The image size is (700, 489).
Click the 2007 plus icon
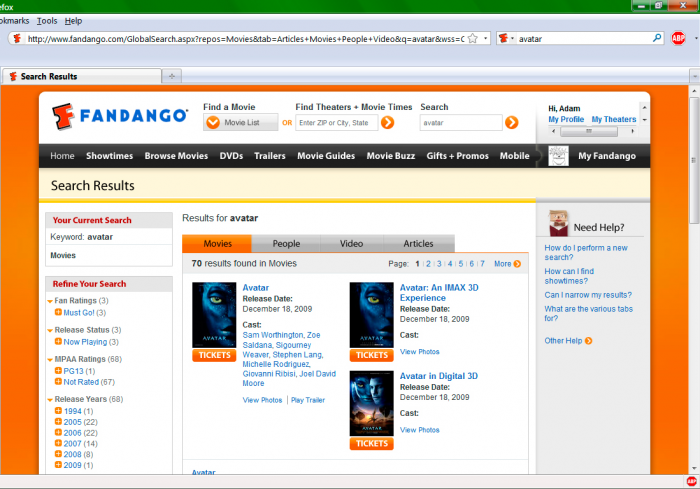58,443
